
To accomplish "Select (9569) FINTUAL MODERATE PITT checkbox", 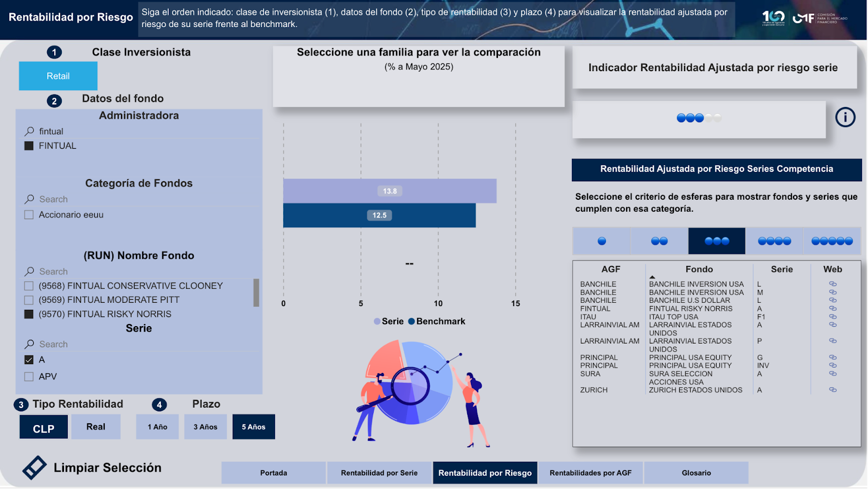I will point(29,300).
